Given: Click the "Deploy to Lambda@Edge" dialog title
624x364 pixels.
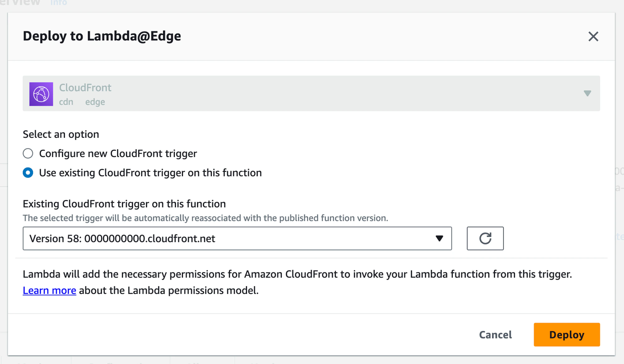Looking at the screenshot, I should pyautogui.click(x=102, y=36).
